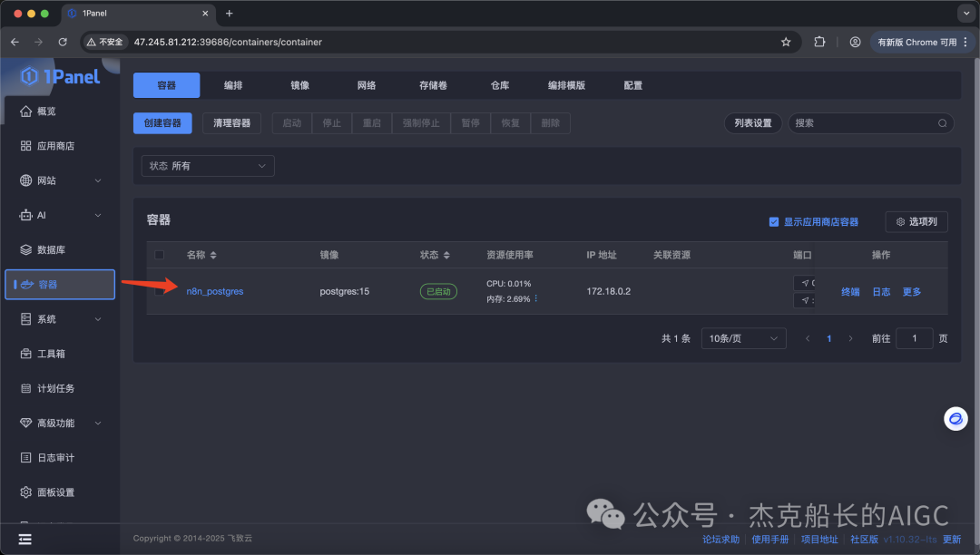Open 终端 terminal for n8n_postgres
The height and width of the screenshot is (555, 980).
850,291
